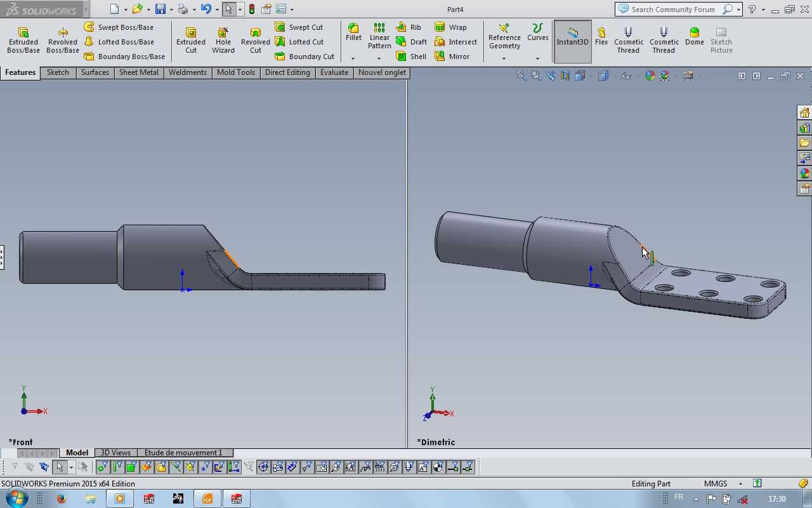Switch to the Sheet Metal tab
Screen dimensions: 812x508
139,72
